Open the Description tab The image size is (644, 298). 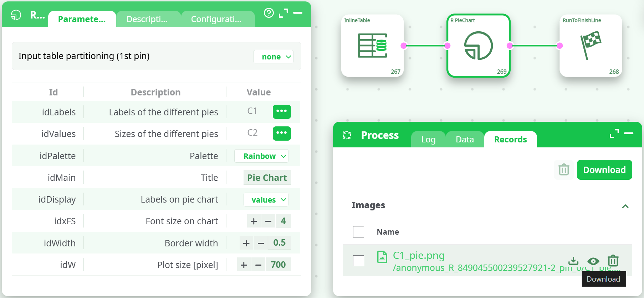[147, 19]
